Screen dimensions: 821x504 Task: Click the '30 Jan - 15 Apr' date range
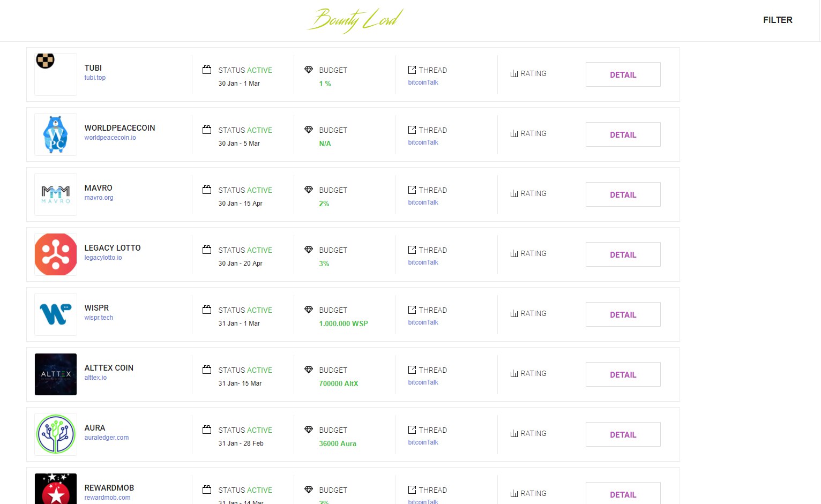point(240,204)
